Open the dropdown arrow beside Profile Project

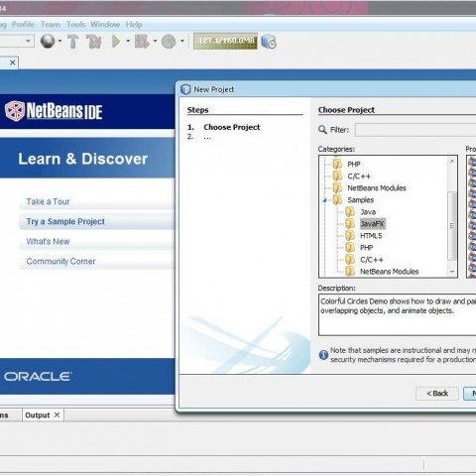coord(181,42)
